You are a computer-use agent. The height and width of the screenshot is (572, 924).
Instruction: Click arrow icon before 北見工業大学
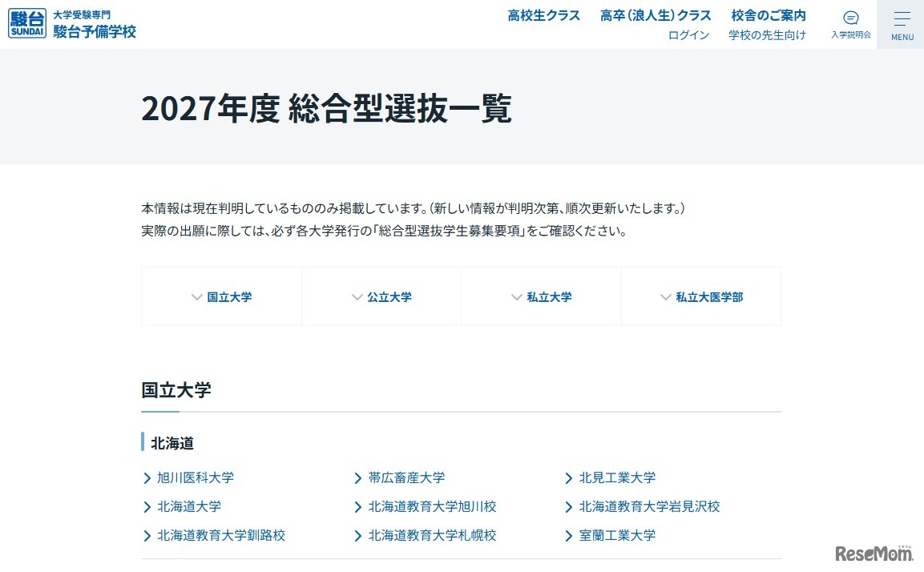tap(569, 478)
